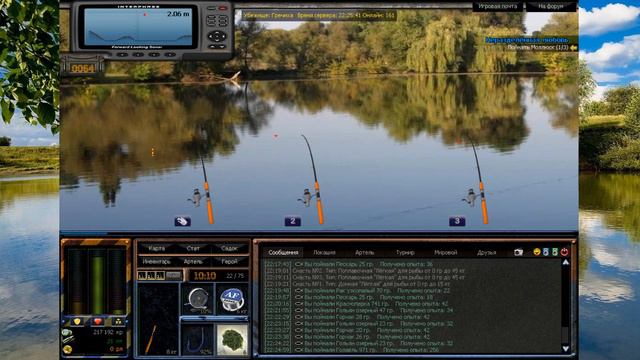Screen dimensions: 640x360
Task: Click the hand icon under the first rod
Action: [182, 221]
